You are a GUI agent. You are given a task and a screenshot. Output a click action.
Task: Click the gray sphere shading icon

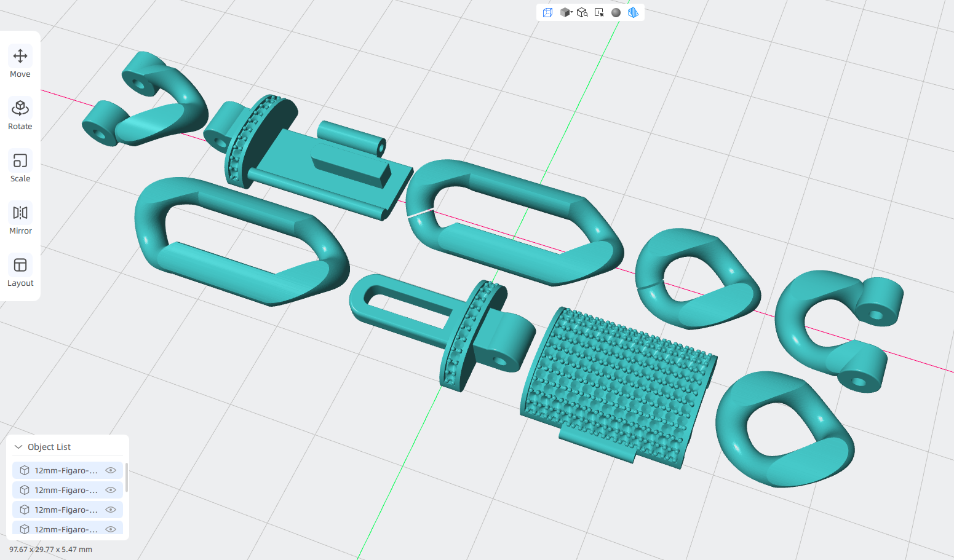pyautogui.click(x=616, y=12)
